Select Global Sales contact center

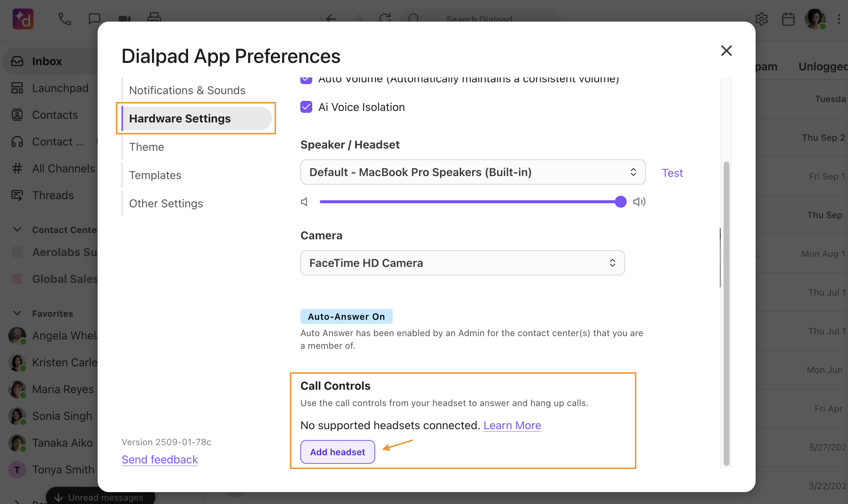pos(55,279)
